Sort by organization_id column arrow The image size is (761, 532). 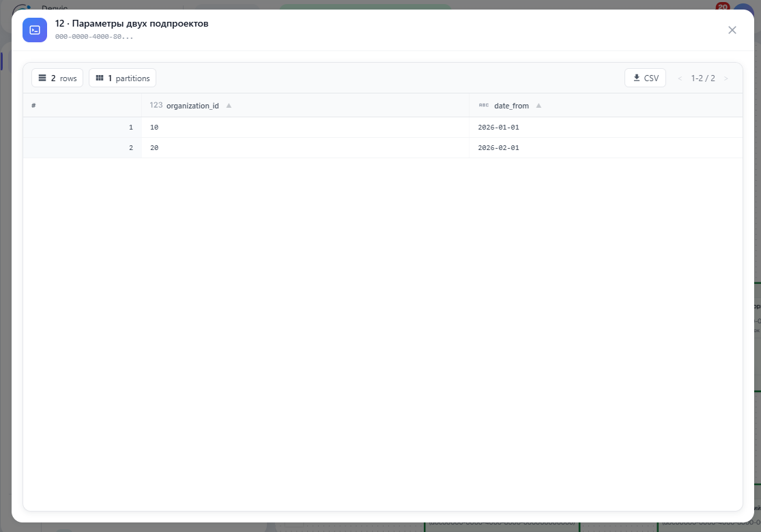(x=229, y=106)
